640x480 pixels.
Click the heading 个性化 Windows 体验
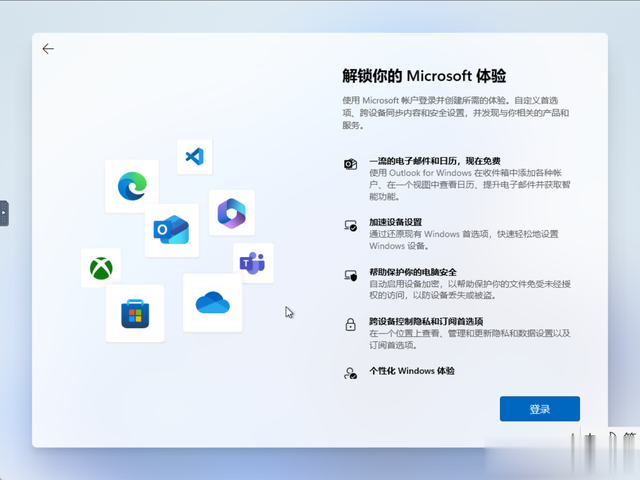coord(412,371)
